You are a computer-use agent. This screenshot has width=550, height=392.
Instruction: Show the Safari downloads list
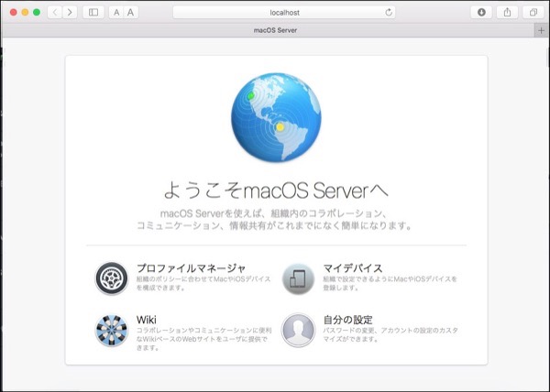481,12
